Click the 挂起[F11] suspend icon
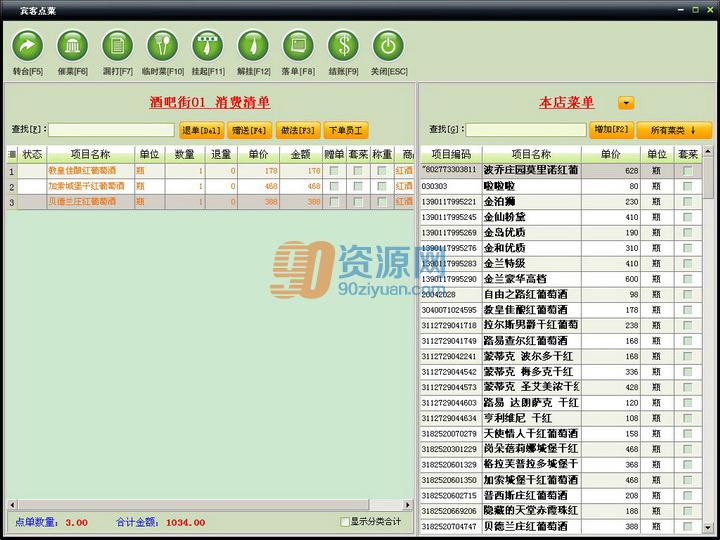This screenshot has width=720, height=540. point(208,45)
